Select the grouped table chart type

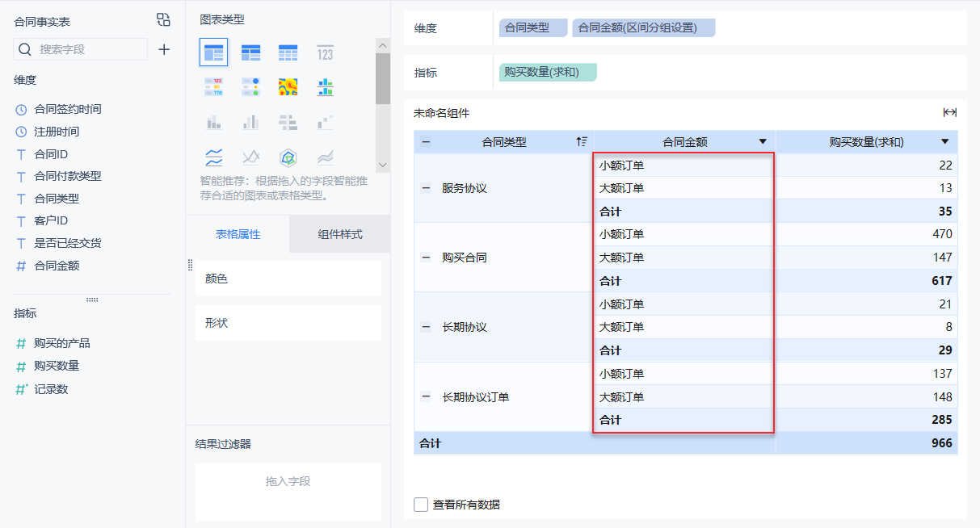(x=214, y=52)
